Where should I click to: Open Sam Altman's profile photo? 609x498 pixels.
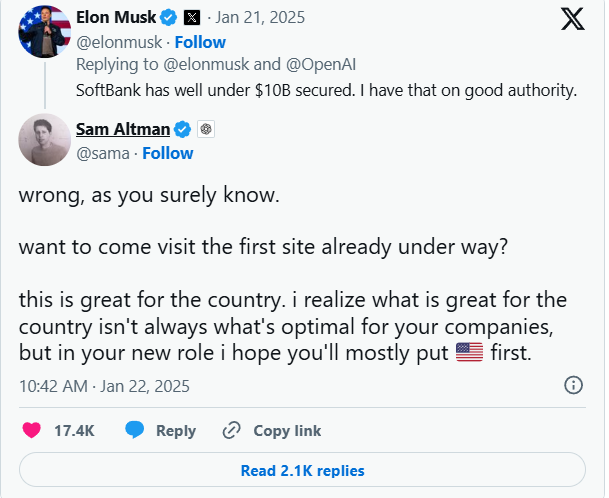point(45,140)
